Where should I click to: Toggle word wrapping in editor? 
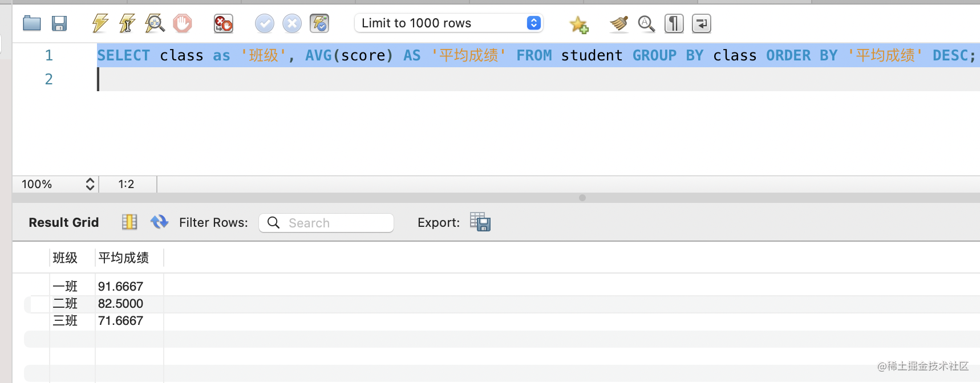(701, 23)
